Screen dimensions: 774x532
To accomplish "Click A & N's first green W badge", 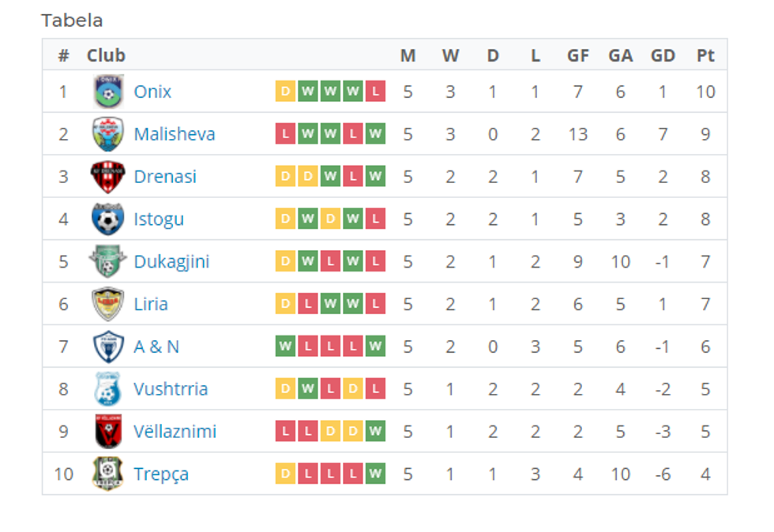I will click(285, 347).
